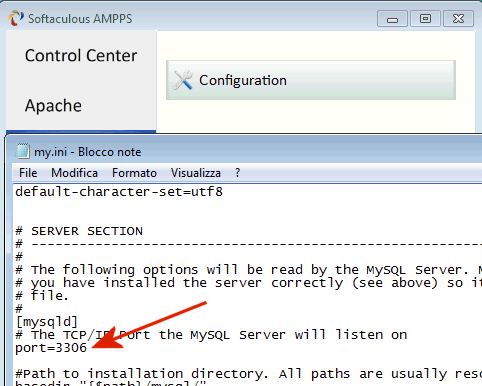Open the File menu in Blocco note
The width and height of the screenshot is (482, 386).
[x=28, y=173]
